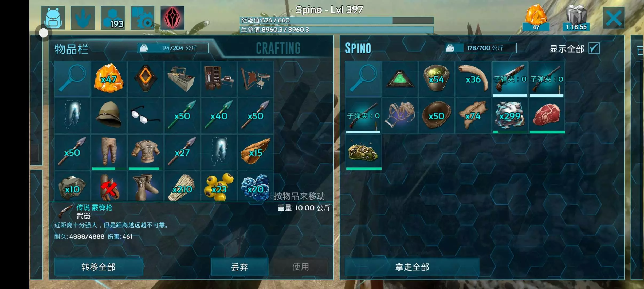The height and width of the screenshot is (289, 644).
Task: Switch to the CRAFTING tab
Action: click(x=278, y=48)
